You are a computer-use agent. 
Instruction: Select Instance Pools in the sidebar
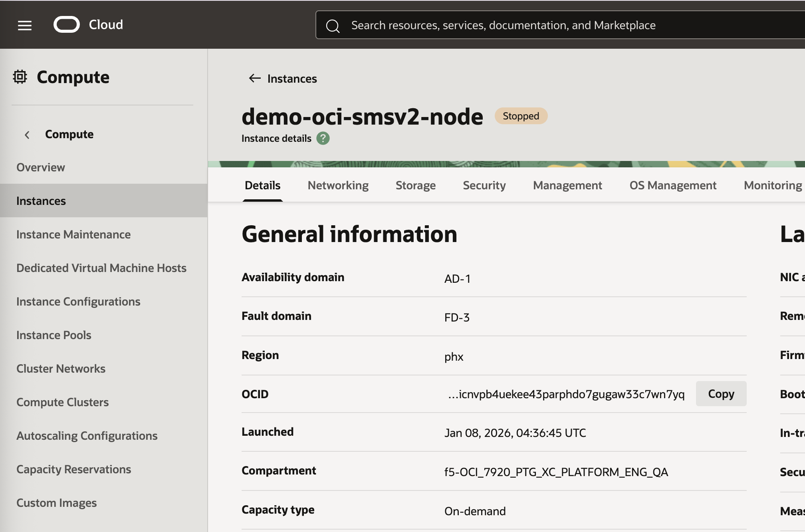tap(54, 335)
